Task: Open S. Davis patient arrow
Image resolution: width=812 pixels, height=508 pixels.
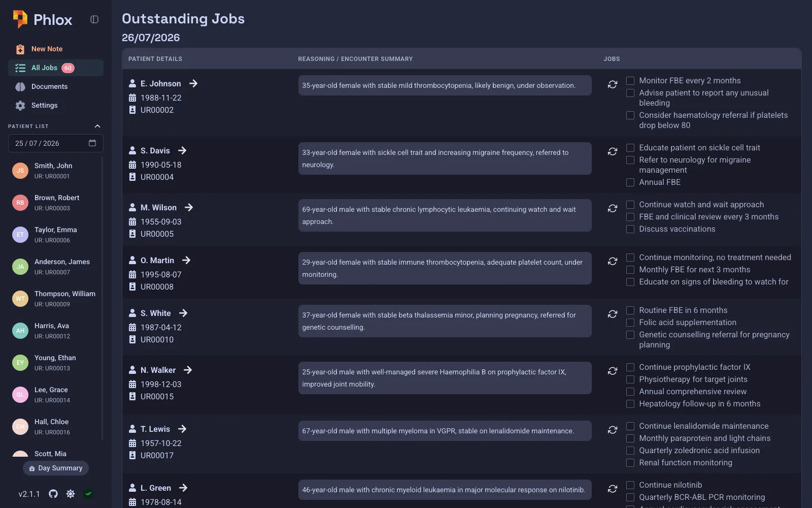Action: (x=182, y=150)
